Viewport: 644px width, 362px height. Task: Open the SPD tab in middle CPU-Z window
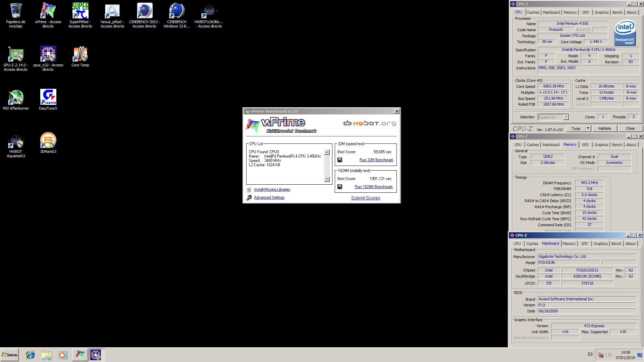(x=585, y=145)
